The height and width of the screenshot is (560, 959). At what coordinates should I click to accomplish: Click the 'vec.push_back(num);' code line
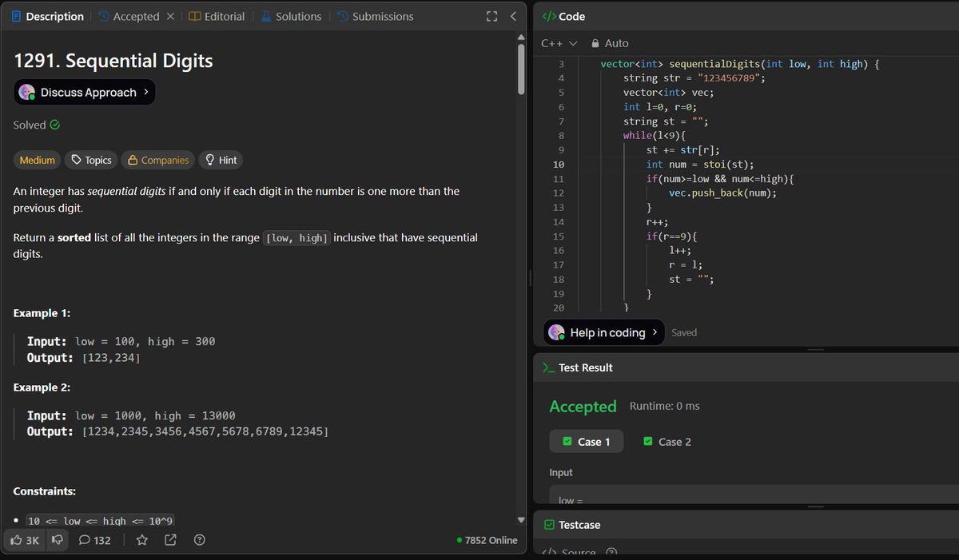click(x=723, y=193)
